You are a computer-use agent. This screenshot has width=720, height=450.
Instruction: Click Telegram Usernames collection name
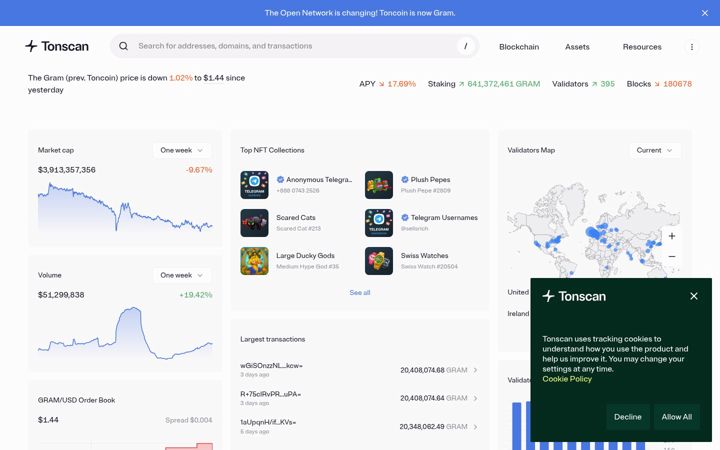pos(444,218)
